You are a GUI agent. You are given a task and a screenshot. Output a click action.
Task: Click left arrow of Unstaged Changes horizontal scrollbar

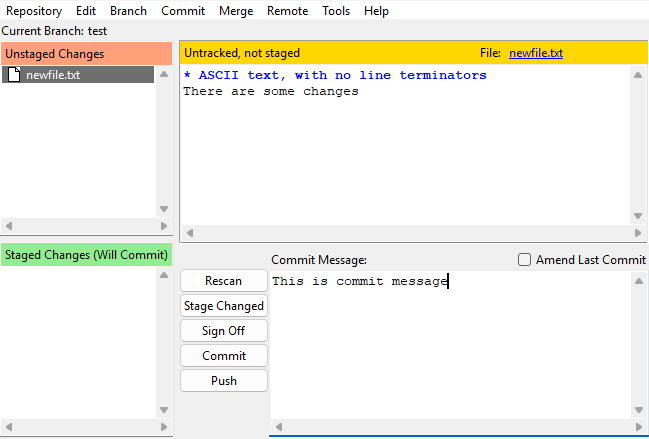tap(9, 226)
